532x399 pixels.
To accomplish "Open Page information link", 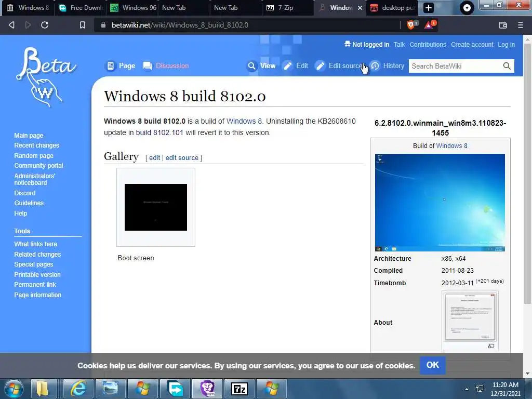I will [x=37, y=295].
